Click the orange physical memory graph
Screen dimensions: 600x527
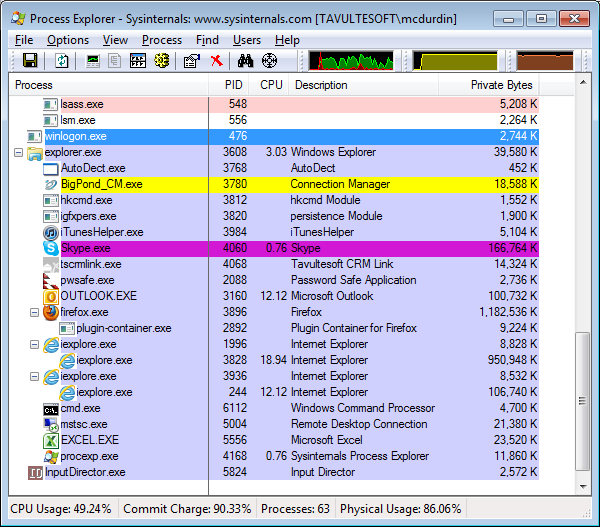point(545,60)
